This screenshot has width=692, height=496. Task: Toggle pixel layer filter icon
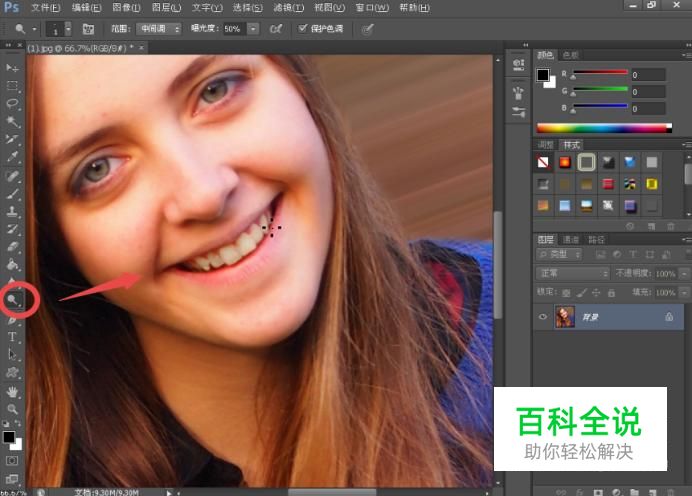(x=600, y=255)
